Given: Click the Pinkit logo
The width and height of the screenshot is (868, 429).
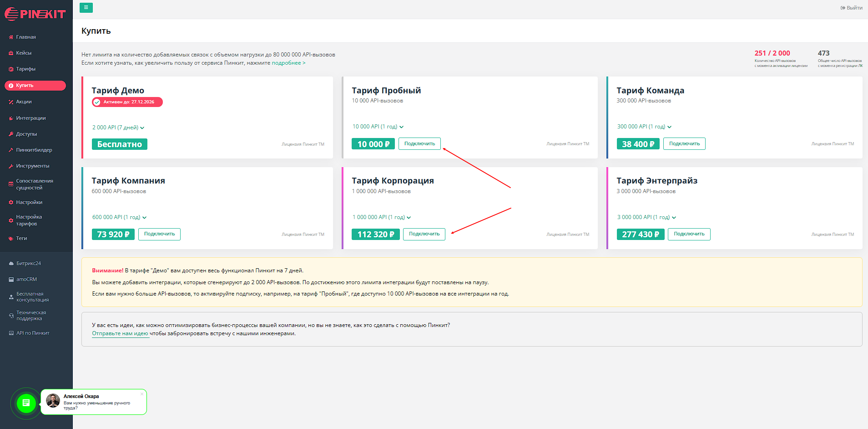Looking at the screenshot, I should 35,14.
